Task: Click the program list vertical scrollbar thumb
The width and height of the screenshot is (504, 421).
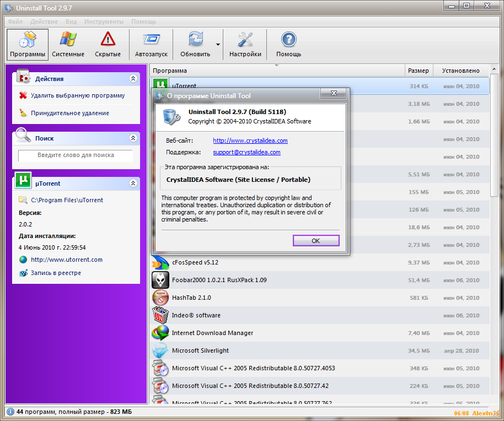Action: pyautogui.click(x=494, y=135)
